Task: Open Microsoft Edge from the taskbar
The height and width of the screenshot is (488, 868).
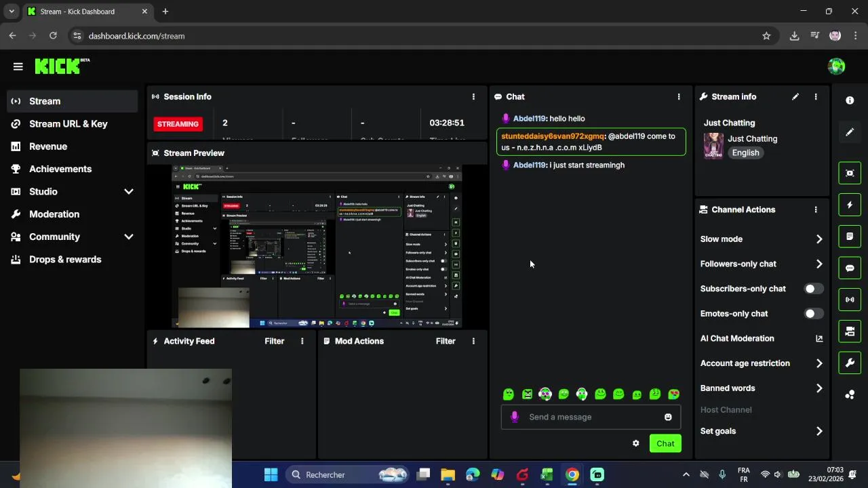Action: pos(473,474)
